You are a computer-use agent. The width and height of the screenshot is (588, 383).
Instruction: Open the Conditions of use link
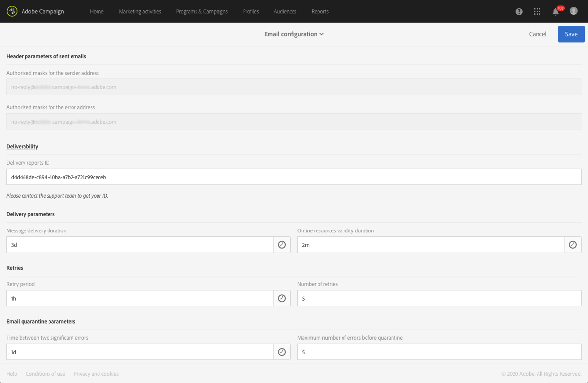click(45, 373)
